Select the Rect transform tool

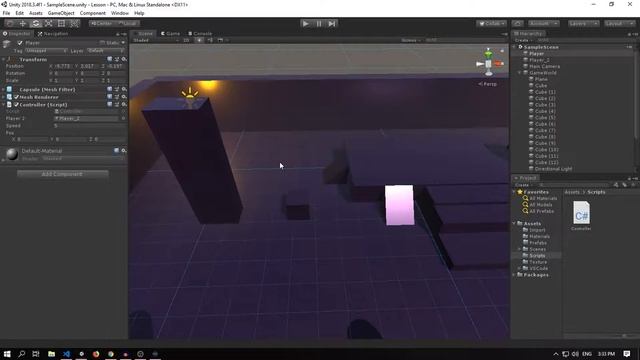click(x=62, y=24)
